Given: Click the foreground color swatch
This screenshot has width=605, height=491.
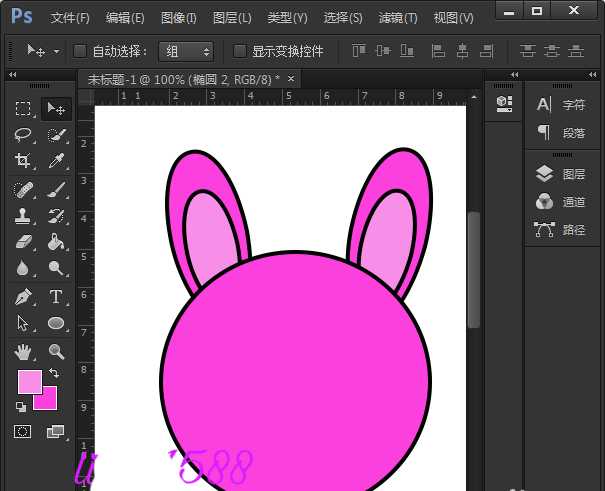Looking at the screenshot, I should coord(29,382).
